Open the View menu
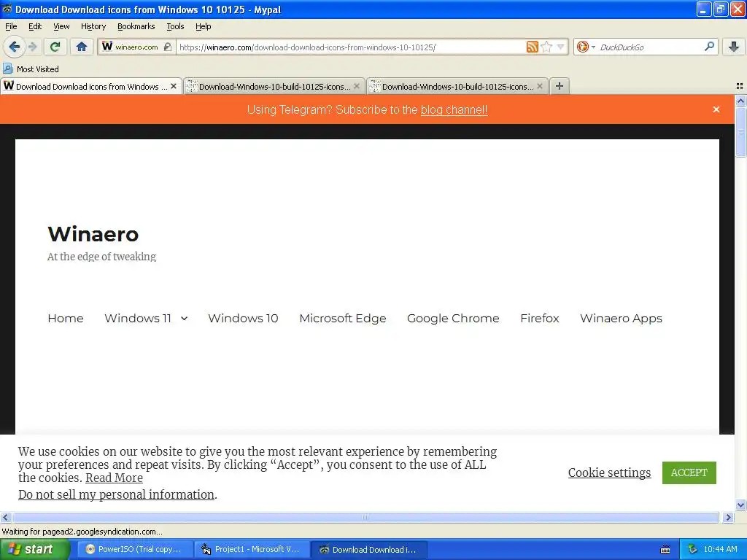The height and width of the screenshot is (560, 747). pyautogui.click(x=61, y=26)
